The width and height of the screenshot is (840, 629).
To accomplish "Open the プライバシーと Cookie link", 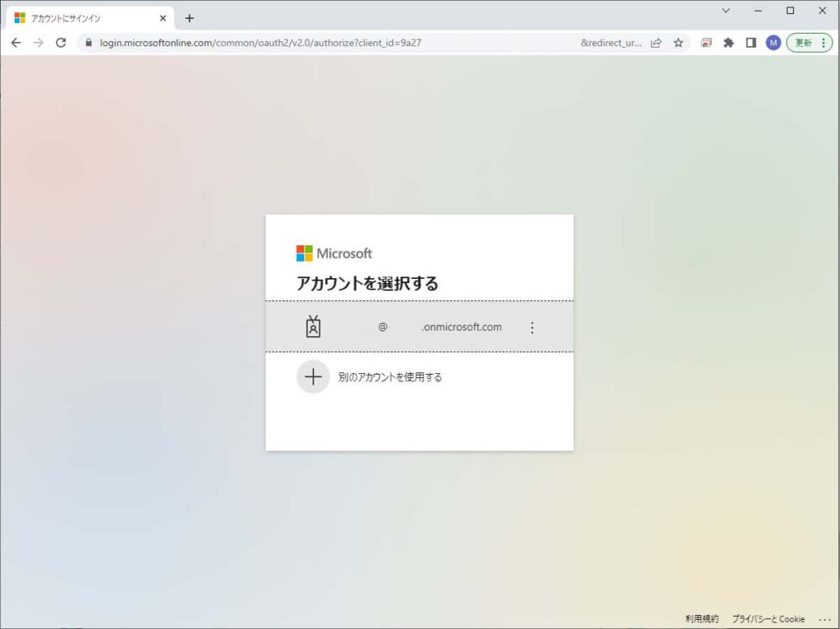I will coord(768,619).
